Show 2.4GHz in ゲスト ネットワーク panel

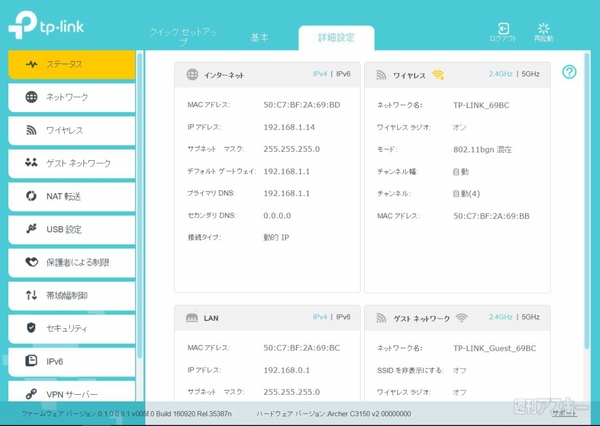(501, 317)
